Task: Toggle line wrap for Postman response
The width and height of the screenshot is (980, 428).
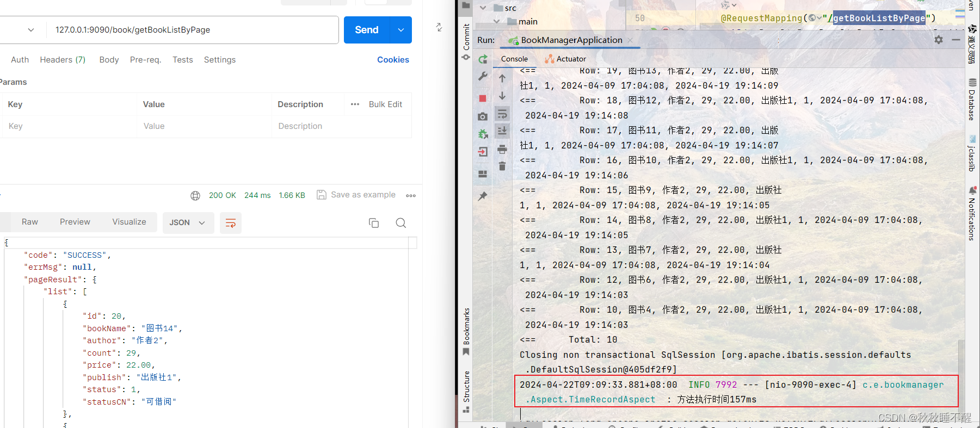Action: [x=231, y=223]
